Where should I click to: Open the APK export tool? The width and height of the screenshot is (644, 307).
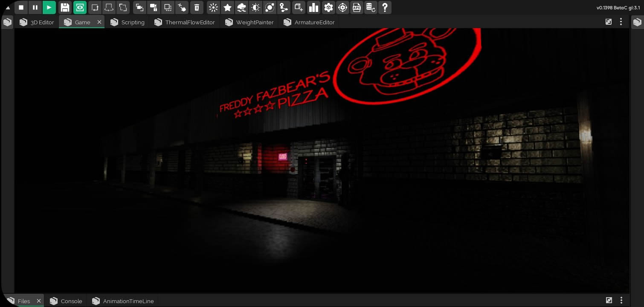[357, 7]
